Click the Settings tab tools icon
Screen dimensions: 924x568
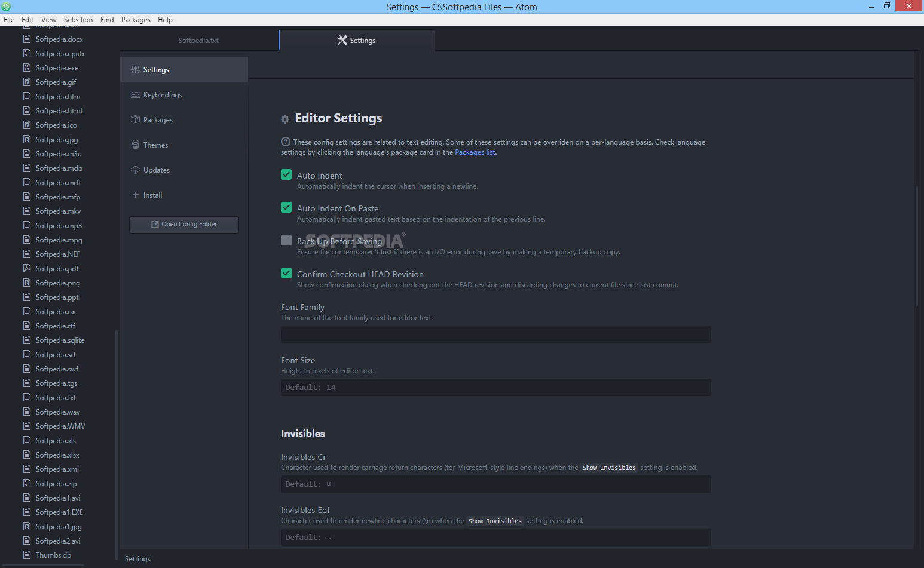pos(342,40)
